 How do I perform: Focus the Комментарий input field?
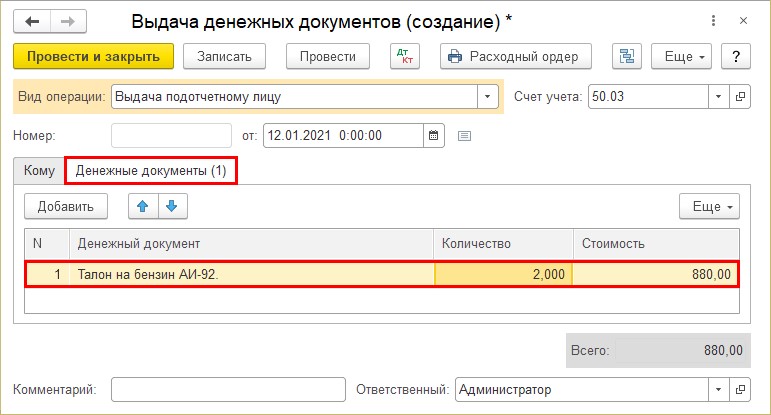pos(228,389)
